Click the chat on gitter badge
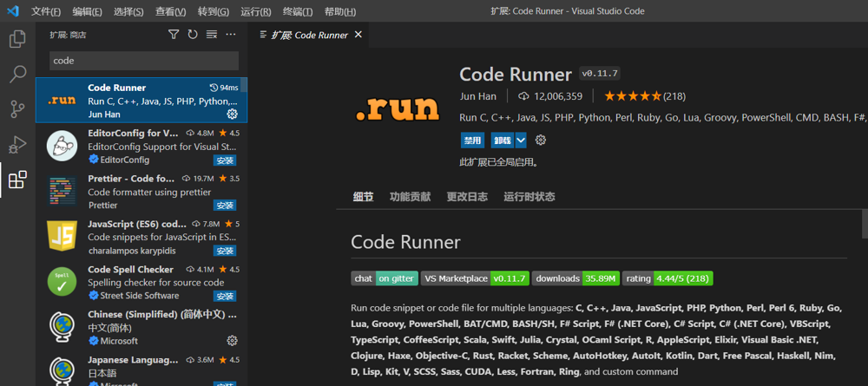 click(x=385, y=278)
